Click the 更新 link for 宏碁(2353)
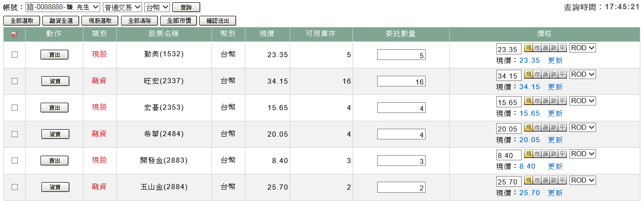The height and width of the screenshot is (204, 644). click(x=555, y=113)
